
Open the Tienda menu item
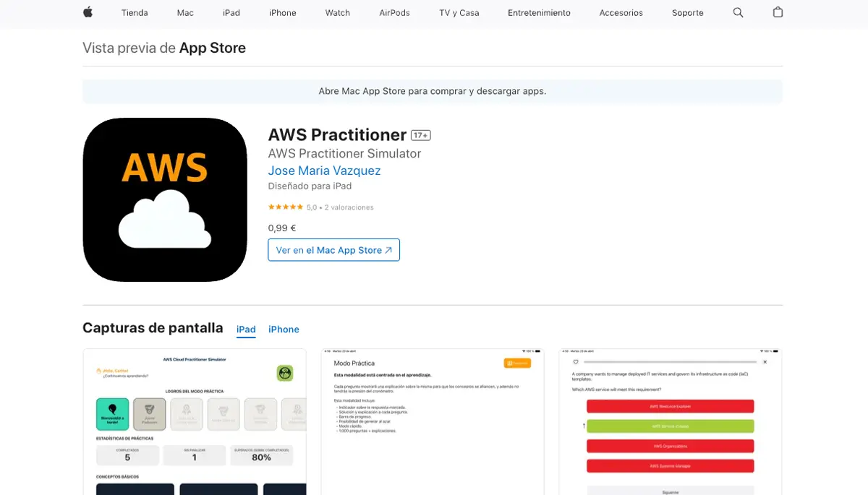[x=135, y=13]
